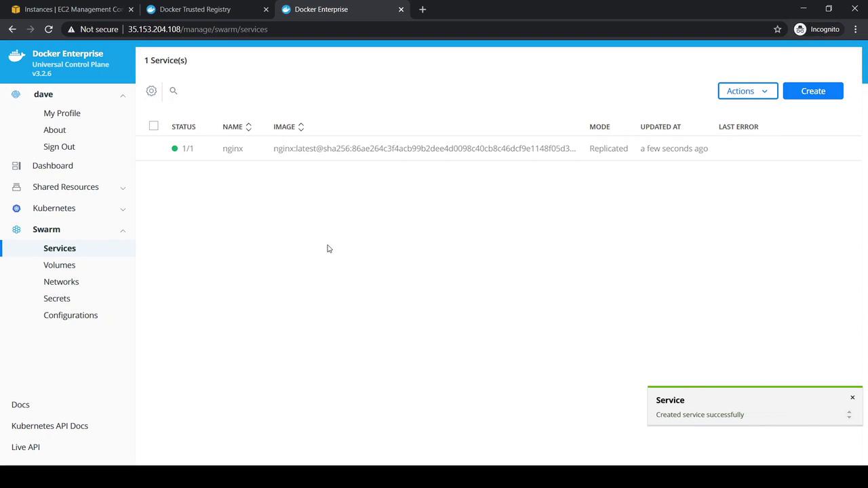Open the Kubernetes API Docs link
The height and width of the screenshot is (488, 868).
pos(50,426)
